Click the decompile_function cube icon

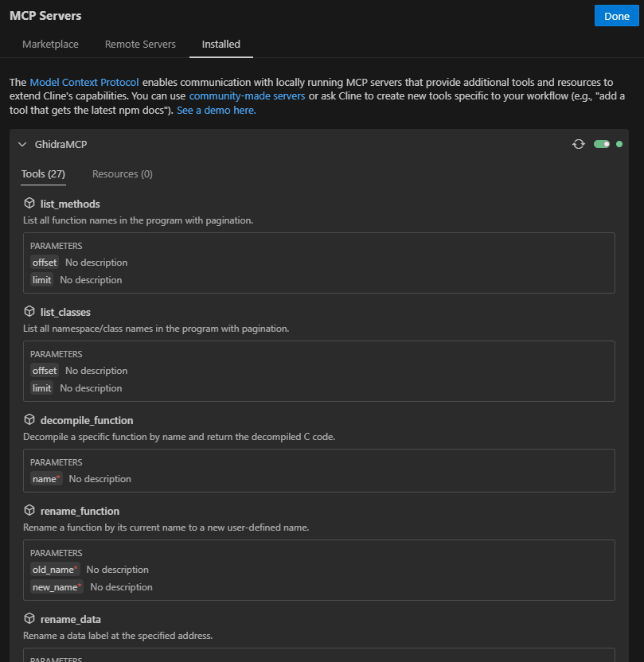29,419
